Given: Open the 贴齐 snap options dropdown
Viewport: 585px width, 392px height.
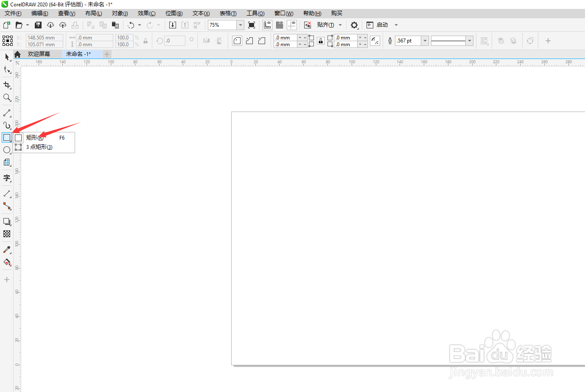Looking at the screenshot, I should point(340,25).
